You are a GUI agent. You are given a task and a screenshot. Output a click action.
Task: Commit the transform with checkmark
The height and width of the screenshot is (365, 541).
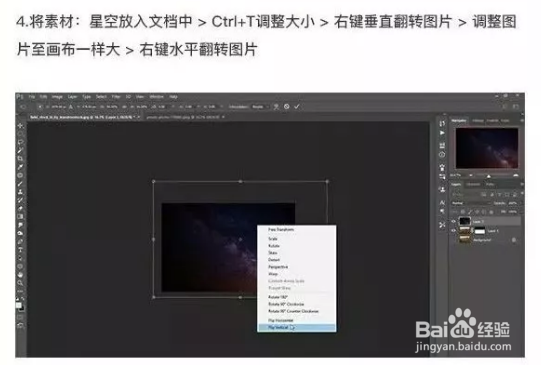point(297,107)
